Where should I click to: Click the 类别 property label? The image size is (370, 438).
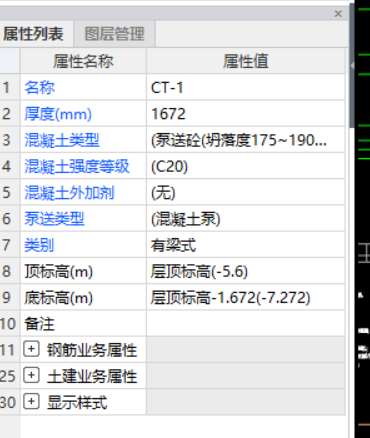pyautogui.click(x=39, y=245)
